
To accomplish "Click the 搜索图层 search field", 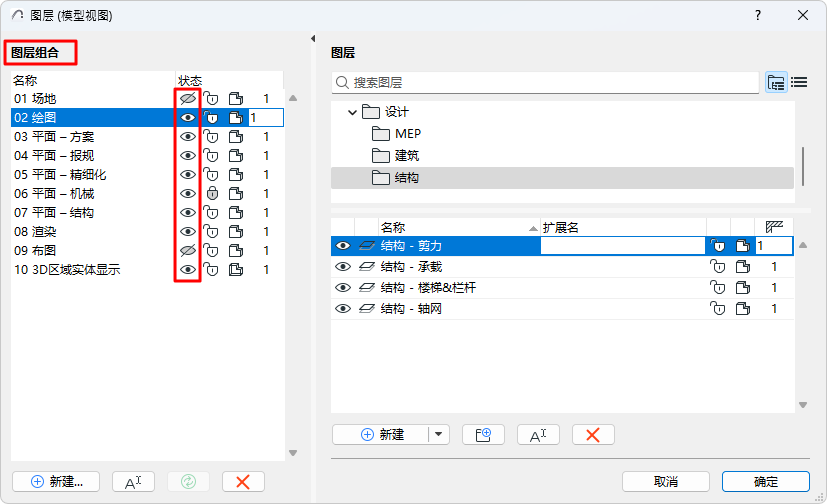I will coord(545,83).
